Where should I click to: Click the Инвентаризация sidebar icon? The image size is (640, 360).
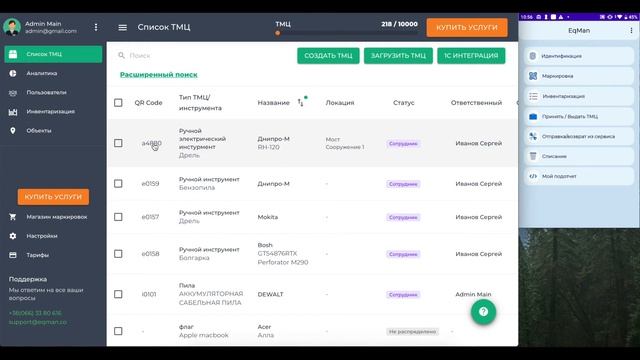coord(13,112)
